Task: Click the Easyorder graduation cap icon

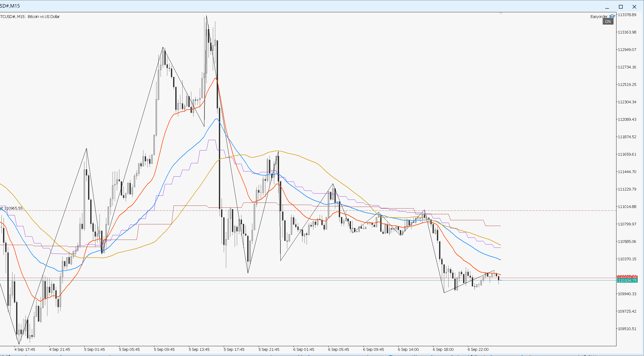Action: [x=612, y=16]
